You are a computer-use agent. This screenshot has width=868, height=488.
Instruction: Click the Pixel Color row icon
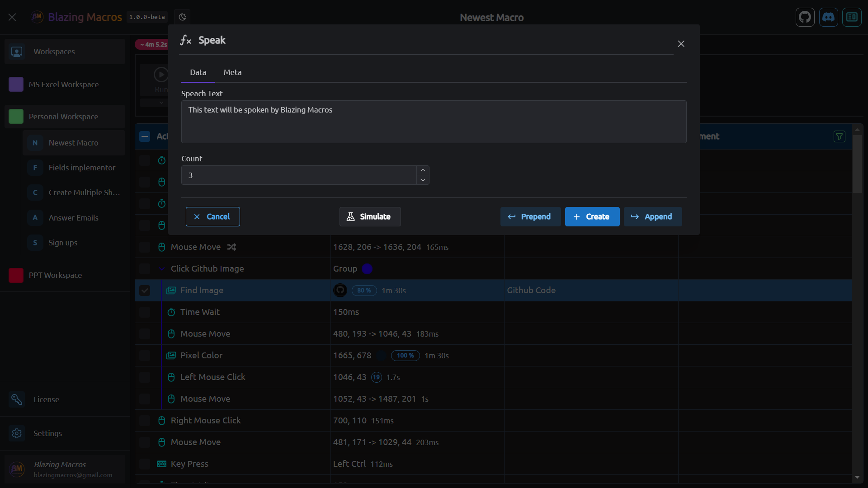171,356
